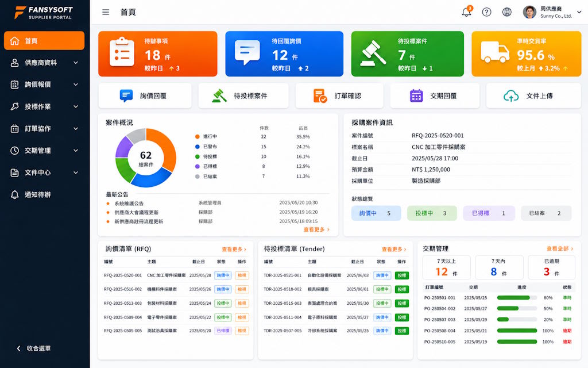
Task: Click the 訂單協作 calendar icon in sidebar
Action: [x=14, y=128]
